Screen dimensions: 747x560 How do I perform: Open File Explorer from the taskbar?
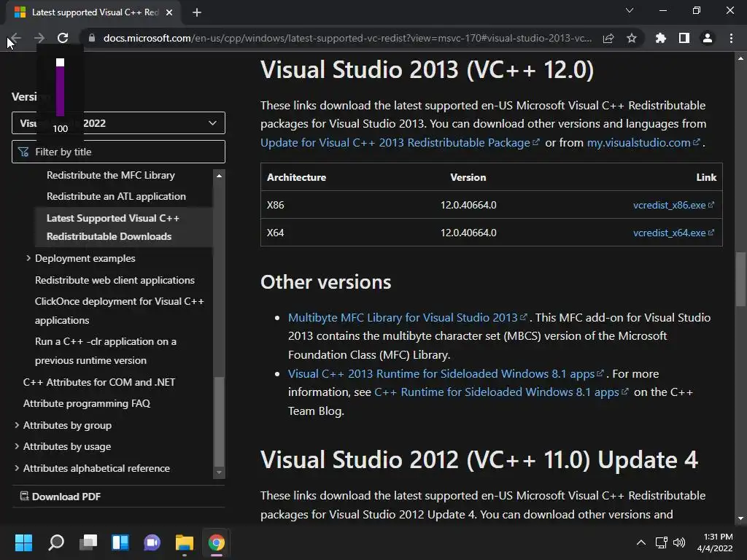click(184, 542)
